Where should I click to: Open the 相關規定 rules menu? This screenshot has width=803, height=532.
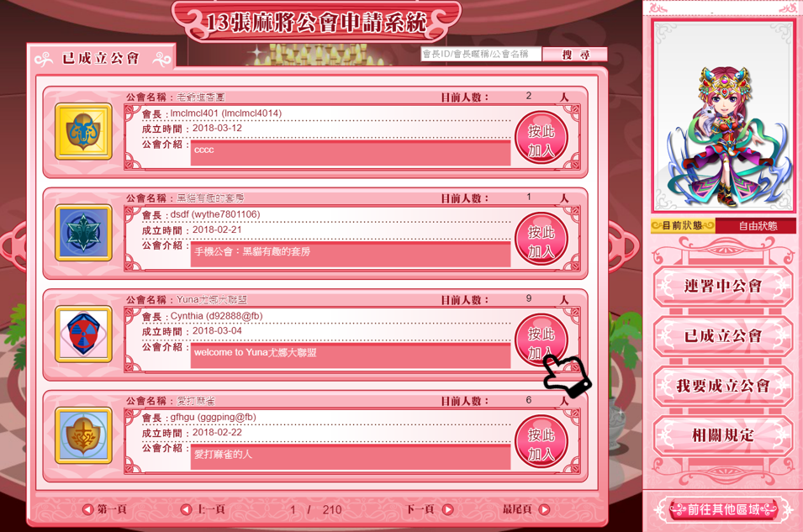722,435
